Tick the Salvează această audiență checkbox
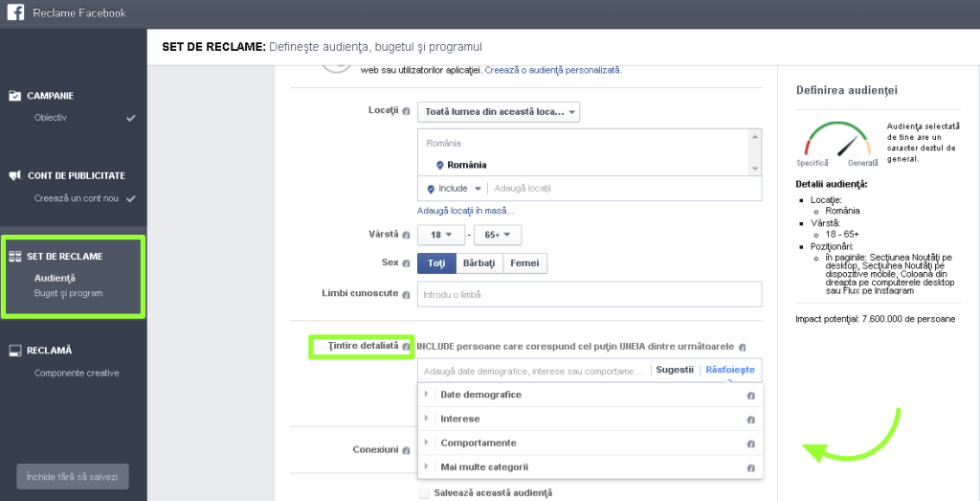The image size is (980, 501). [425, 493]
